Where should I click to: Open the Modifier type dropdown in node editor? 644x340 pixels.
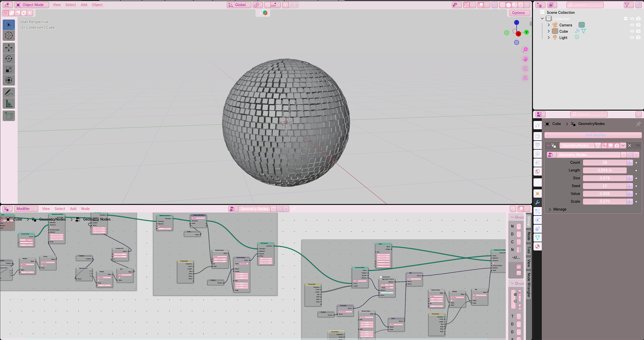click(26, 209)
